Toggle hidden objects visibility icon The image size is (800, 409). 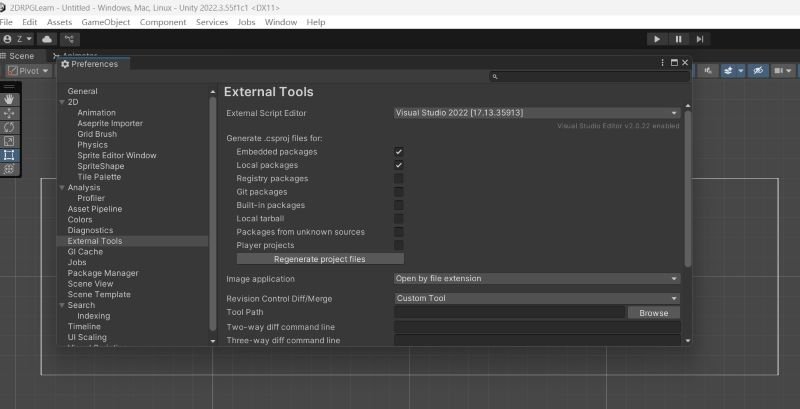point(758,71)
